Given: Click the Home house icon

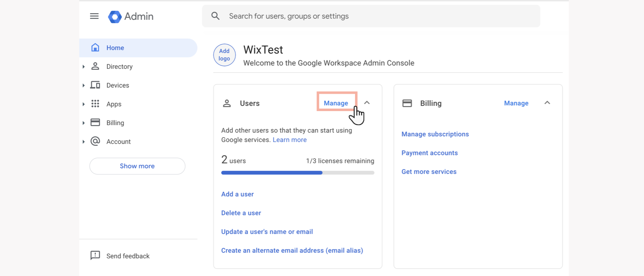Looking at the screenshot, I should pos(95,47).
